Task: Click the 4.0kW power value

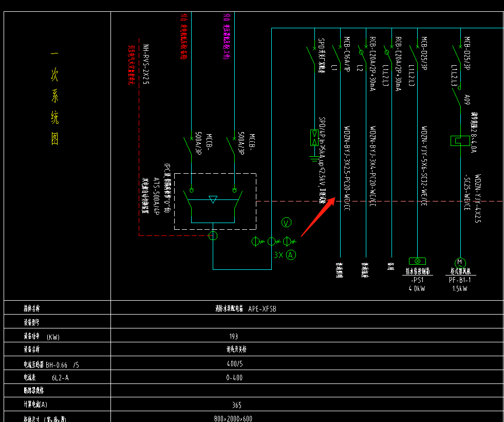Action: pyautogui.click(x=417, y=288)
